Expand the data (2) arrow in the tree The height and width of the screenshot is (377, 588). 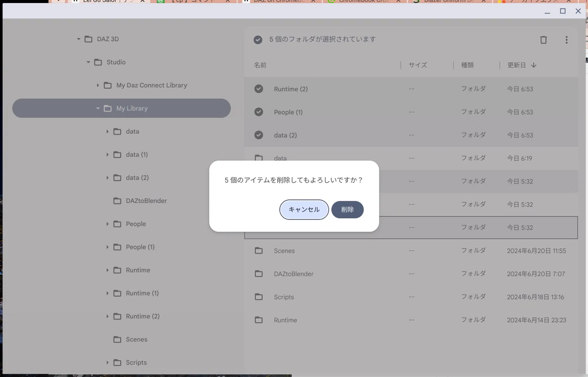(107, 178)
